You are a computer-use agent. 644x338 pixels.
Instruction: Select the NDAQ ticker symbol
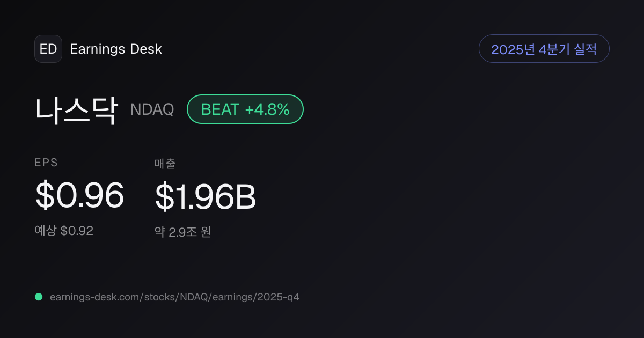pyautogui.click(x=152, y=109)
